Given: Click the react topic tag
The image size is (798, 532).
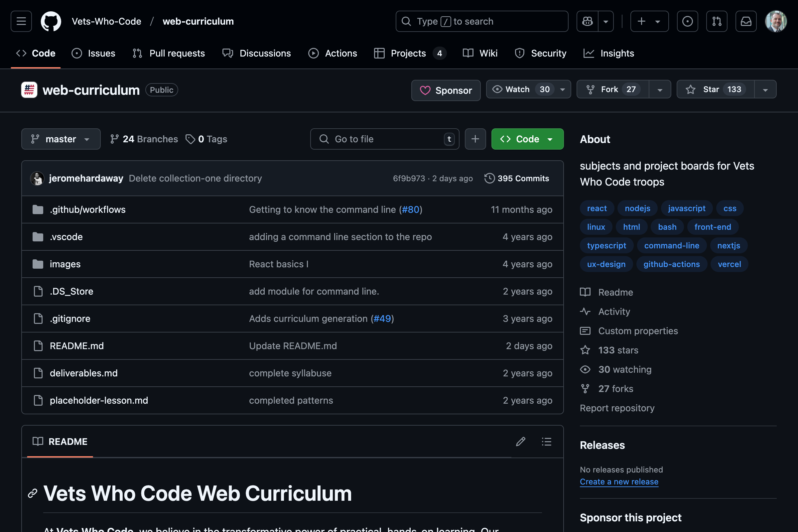Looking at the screenshot, I should click(597, 208).
